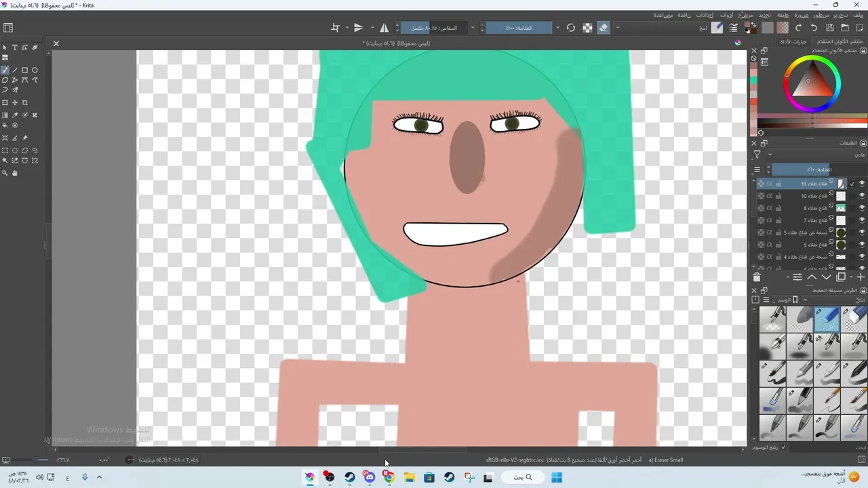Image resolution: width=868 pixels, height=488 pixels.
Task: Hide the قناع طلاء 10 layer
Action: click(862, 196)
